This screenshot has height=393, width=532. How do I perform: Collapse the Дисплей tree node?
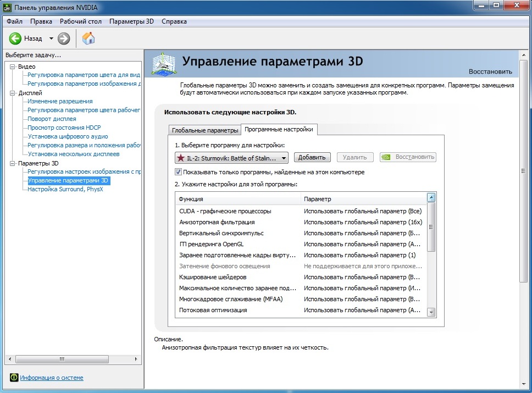click(x=13, y=93)
